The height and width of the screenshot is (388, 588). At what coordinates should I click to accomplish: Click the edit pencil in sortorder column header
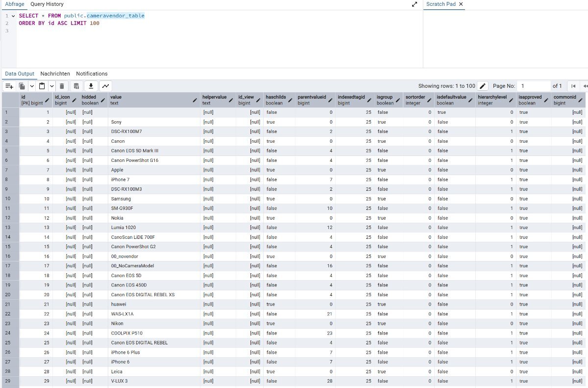tap(429, 100)
